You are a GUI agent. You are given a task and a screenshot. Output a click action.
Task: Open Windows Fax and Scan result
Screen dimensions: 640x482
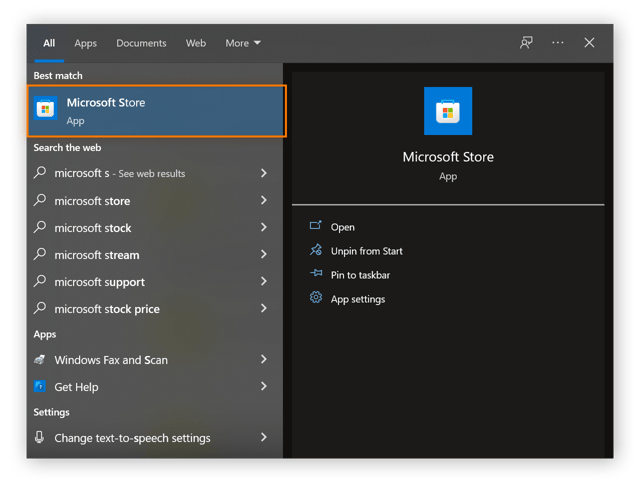tap(111, 360)
